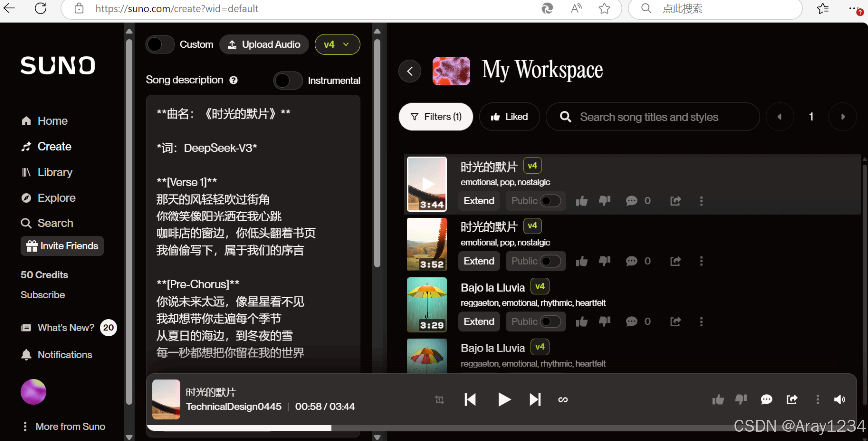
Task: Toggle Public on 3:44 时光的默片 song
Action: [x=551, y=201]
